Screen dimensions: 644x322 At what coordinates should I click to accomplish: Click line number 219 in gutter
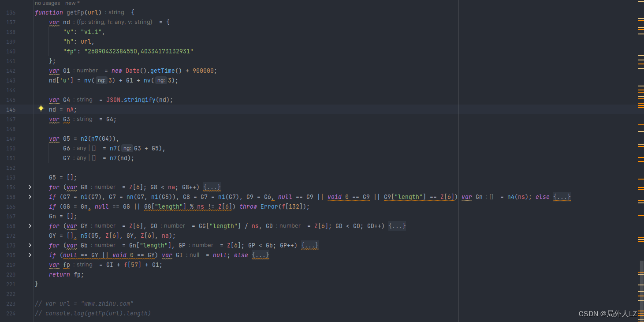pyautogui.click(x=11, y=265)
